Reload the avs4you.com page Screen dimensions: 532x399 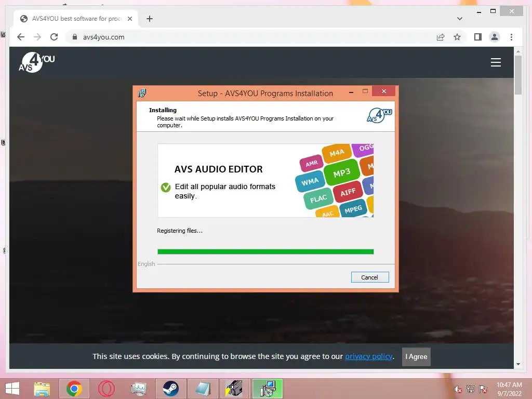click(x=54, y=37)
